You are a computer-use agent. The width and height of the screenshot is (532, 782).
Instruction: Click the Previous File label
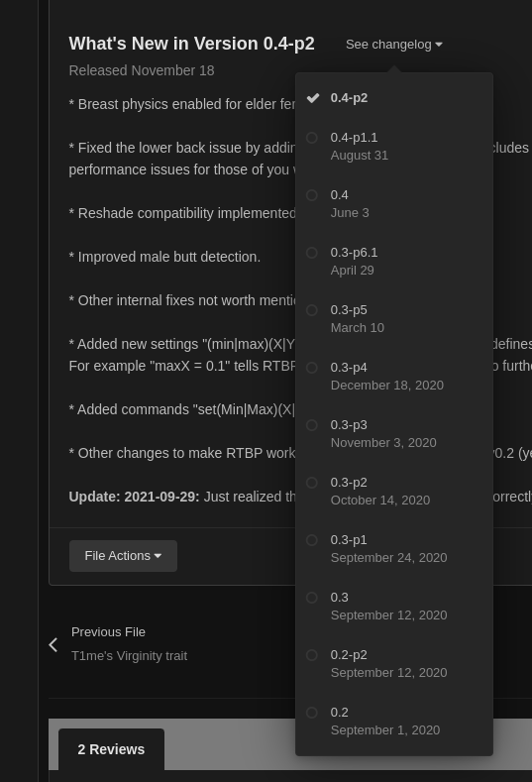pyautogui.click(x=108, y=632)
